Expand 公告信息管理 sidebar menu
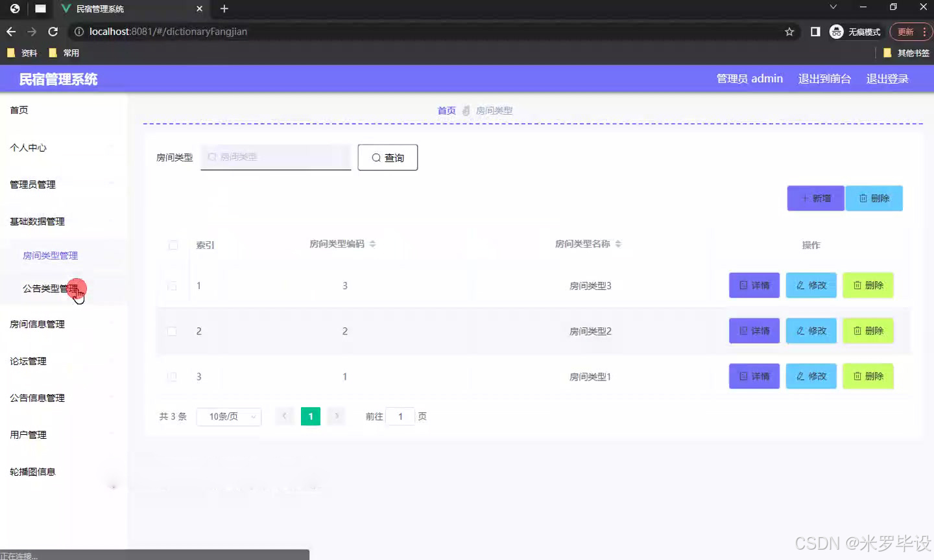934x560 pixels. coord(63,398)
